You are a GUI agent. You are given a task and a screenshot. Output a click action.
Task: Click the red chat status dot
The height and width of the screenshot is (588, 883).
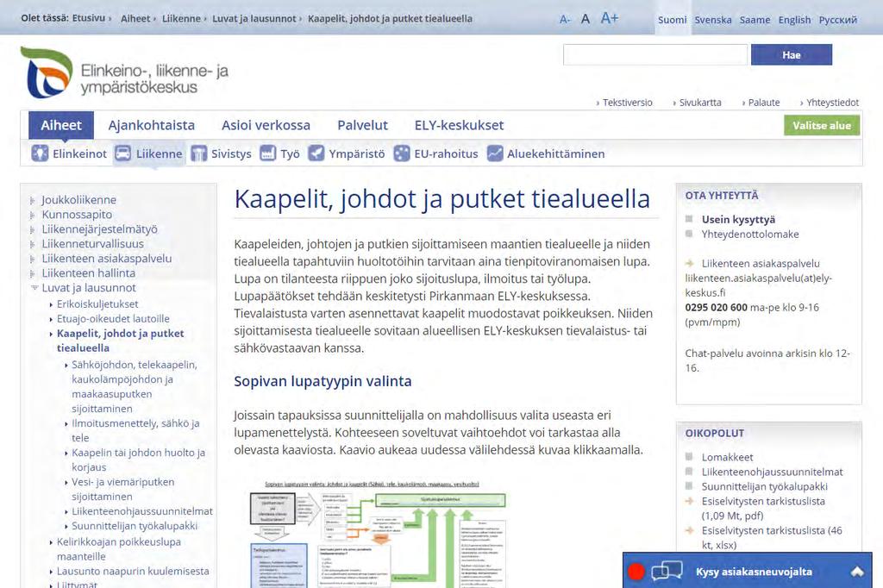pyautogui.click(x=636, y=572)
